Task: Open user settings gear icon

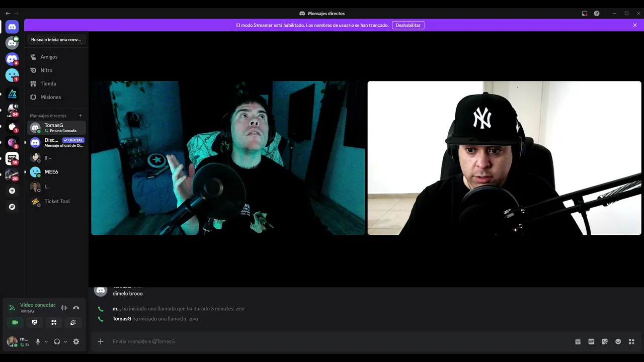Action: [x=76, y=341]
